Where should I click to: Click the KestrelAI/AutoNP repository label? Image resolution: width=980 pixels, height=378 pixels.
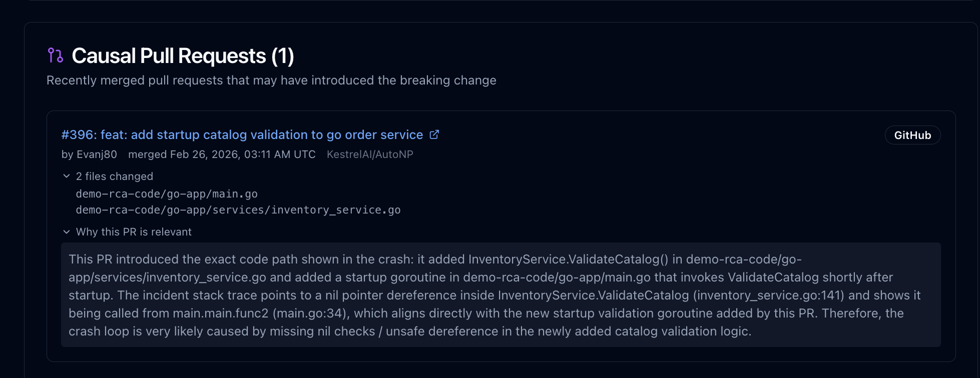(x=370, y=154)
